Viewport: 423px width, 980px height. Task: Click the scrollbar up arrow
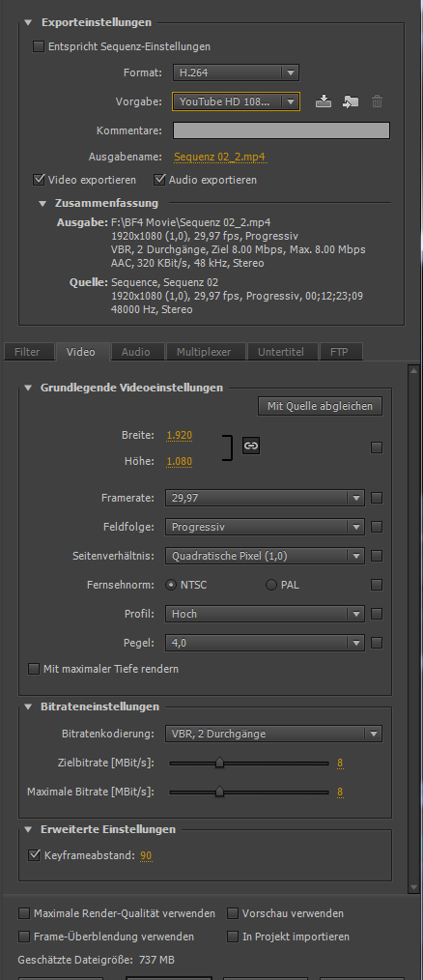tap(413, 370)
